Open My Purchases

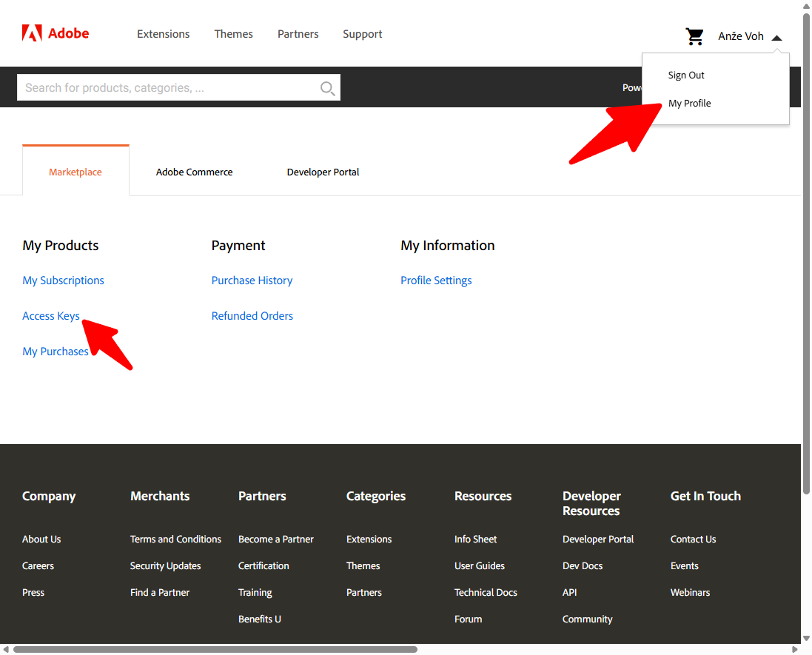tap(56, 351)
